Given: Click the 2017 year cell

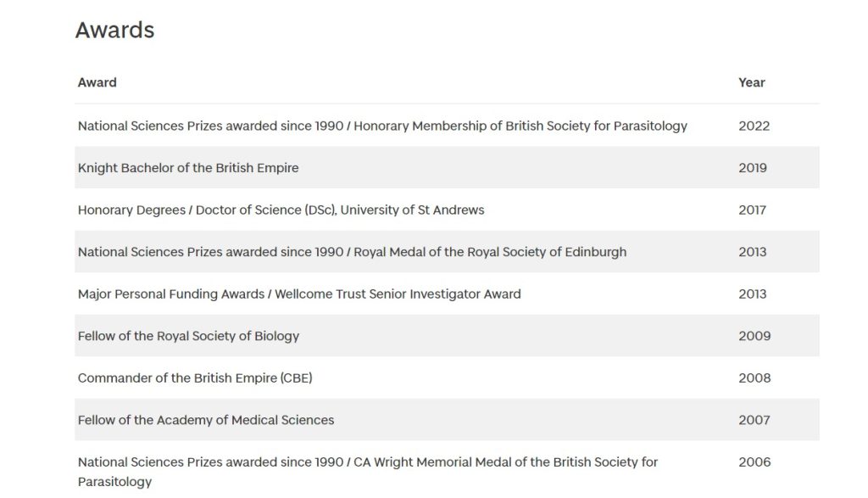Looking at the screenshot, I should pyautogui.click(x=752, y=210).
